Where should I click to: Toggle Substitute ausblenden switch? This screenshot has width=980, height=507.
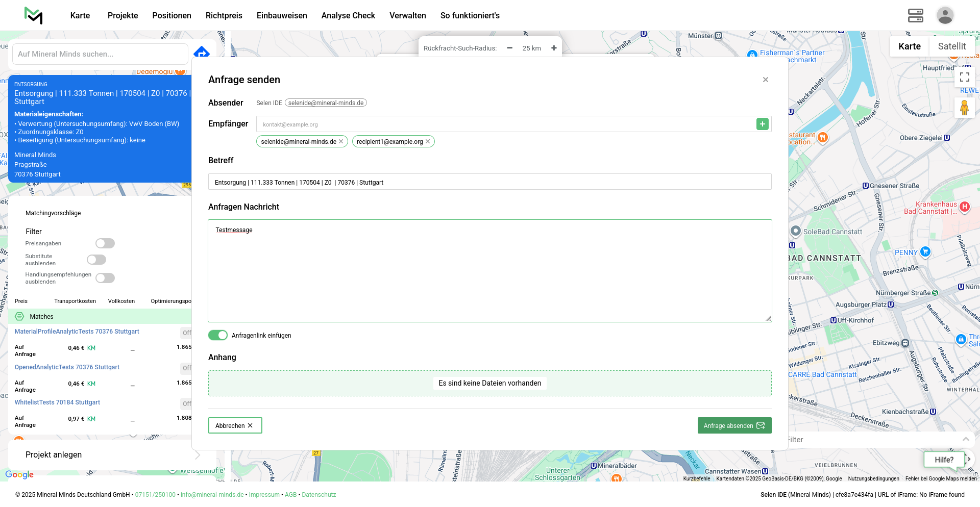pyautogui.click(x=96, y=260)
